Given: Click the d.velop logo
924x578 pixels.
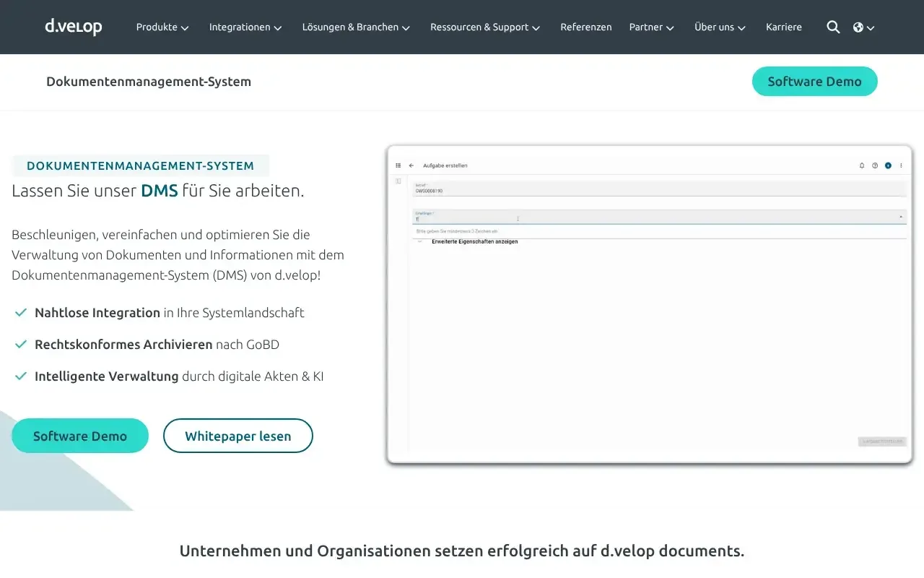Looking at the screenshot, I should pos(73,27).
